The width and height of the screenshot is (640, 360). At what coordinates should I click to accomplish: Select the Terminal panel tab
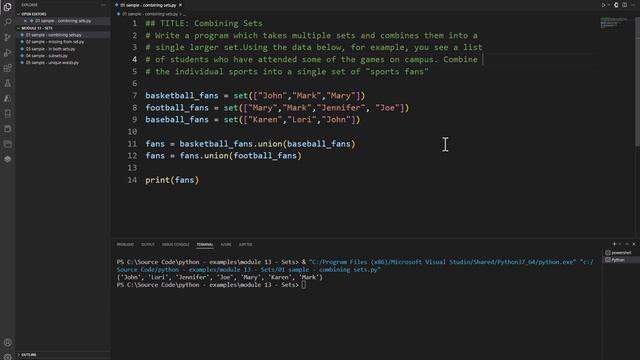point(205,244)
